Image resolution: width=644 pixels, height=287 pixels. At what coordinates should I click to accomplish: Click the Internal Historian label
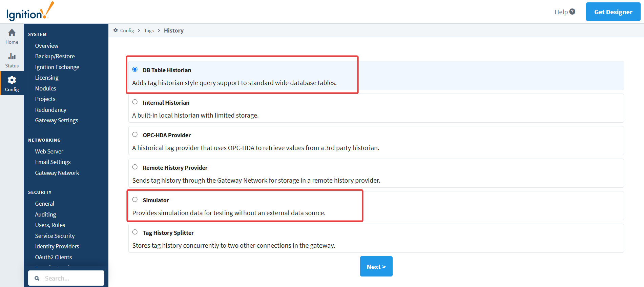coord(166,103)
